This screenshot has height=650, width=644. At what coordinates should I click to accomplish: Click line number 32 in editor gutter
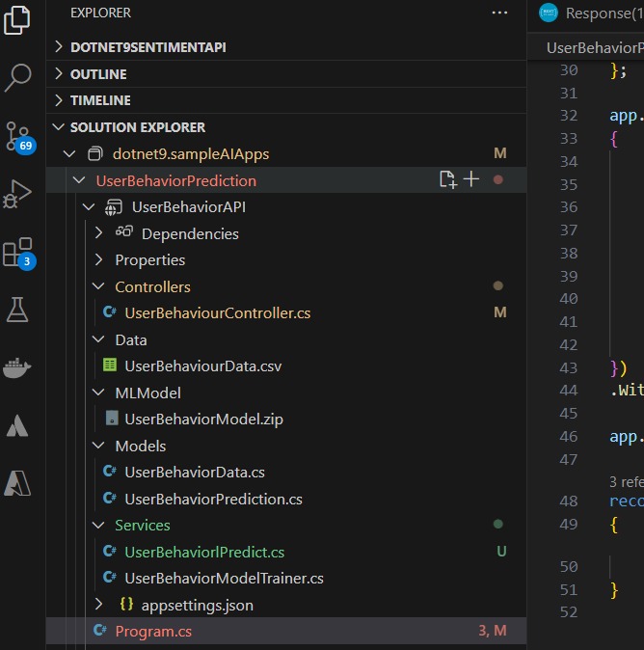569,115
